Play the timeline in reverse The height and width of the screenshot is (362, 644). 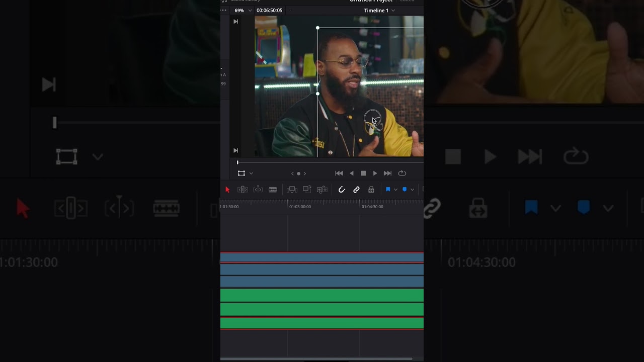352,173
